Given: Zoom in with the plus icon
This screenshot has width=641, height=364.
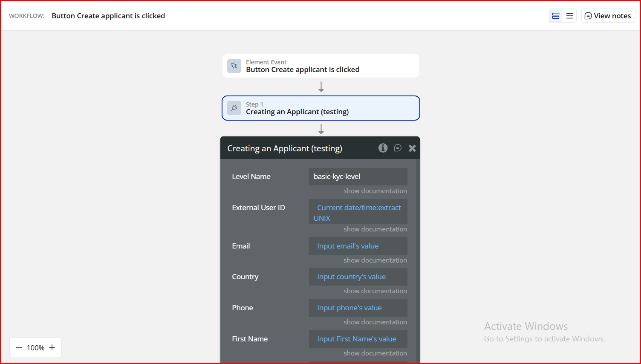Looking at the screenshot, I should (x=52, y=348).
